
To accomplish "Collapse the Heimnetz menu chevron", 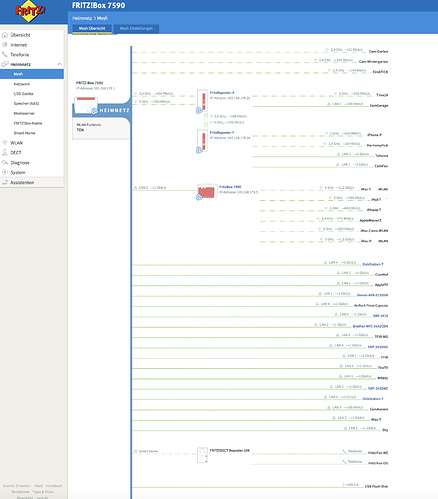I will point(59,64).
